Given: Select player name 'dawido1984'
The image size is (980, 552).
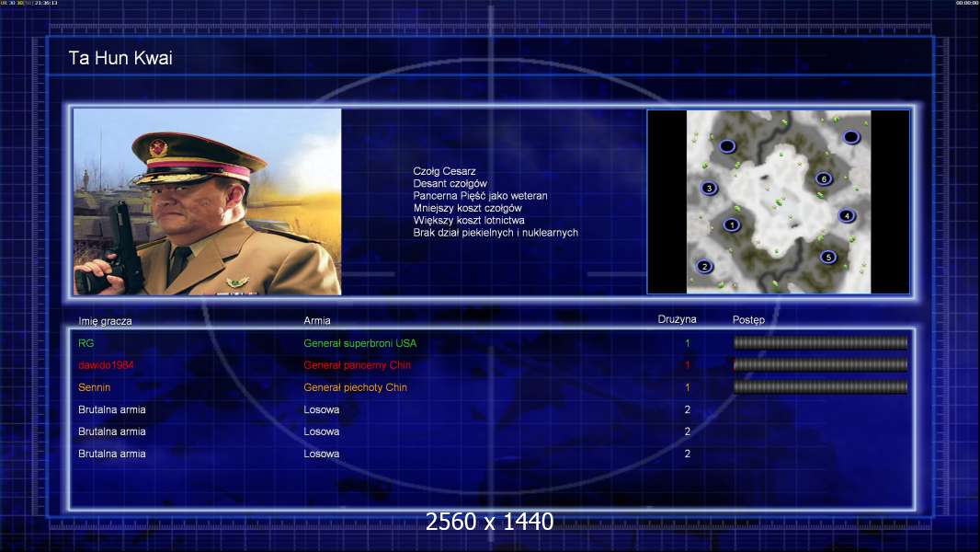Looking at the screenshot, I should pos(106,365).
